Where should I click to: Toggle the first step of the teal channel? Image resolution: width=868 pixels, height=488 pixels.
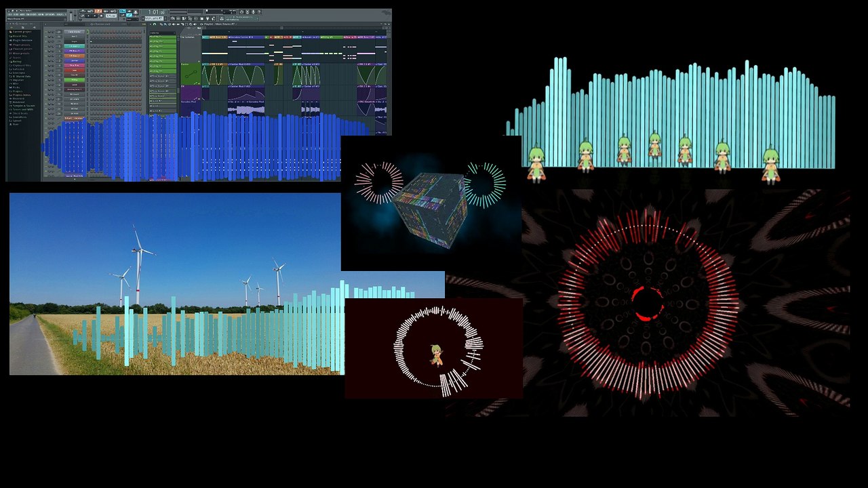pyautogui.click(x=92, y=46)
